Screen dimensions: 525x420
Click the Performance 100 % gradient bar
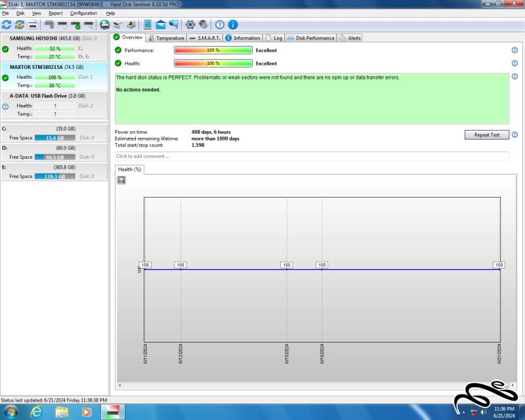click(213, 51)
